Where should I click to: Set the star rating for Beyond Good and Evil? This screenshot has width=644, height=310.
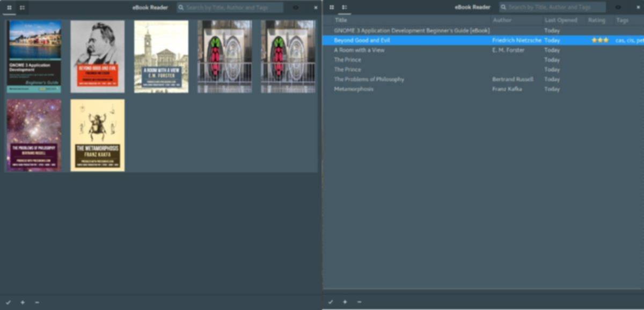(x=600, y=40)
